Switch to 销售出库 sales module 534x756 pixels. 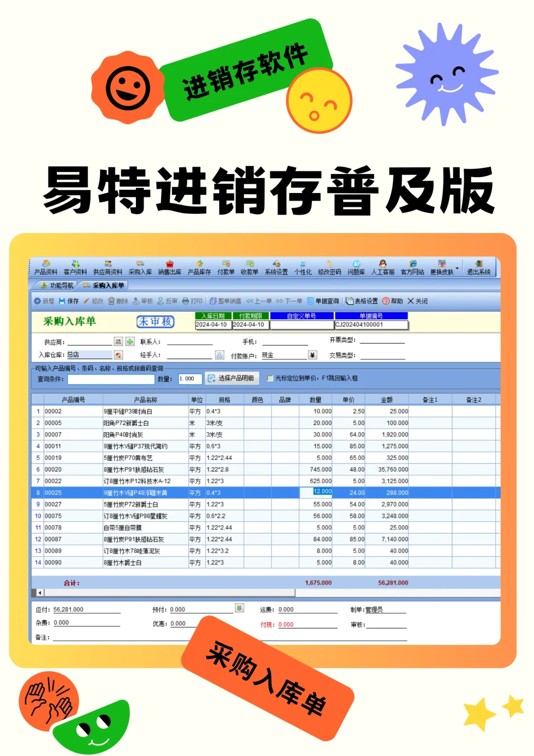tap(171, 267)
